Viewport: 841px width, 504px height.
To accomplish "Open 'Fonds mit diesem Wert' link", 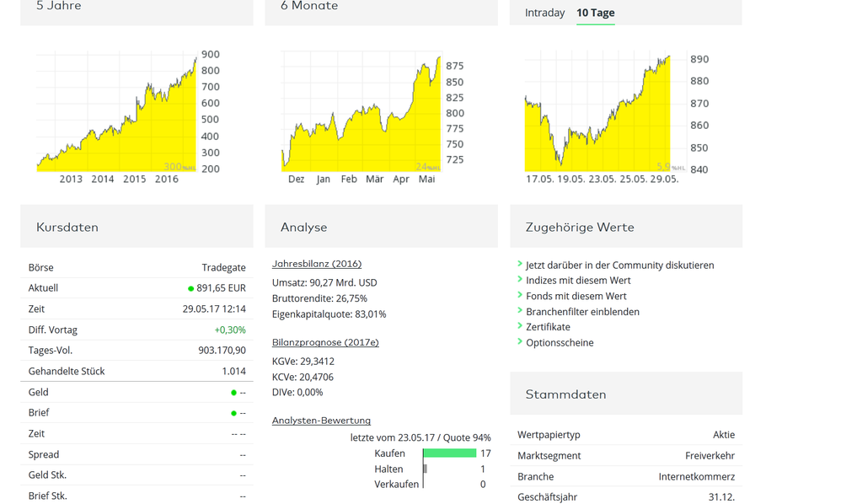I will [x=576, y=296].
